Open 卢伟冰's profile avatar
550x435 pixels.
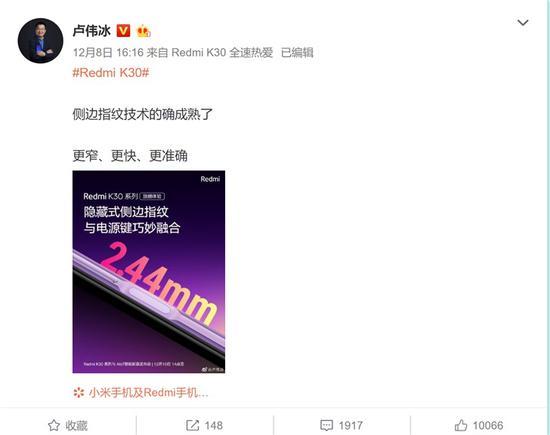[x=40, y=41]
